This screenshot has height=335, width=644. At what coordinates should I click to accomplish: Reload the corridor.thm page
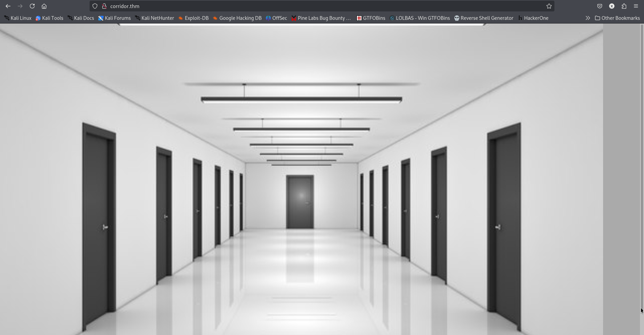tap(32, 6)
